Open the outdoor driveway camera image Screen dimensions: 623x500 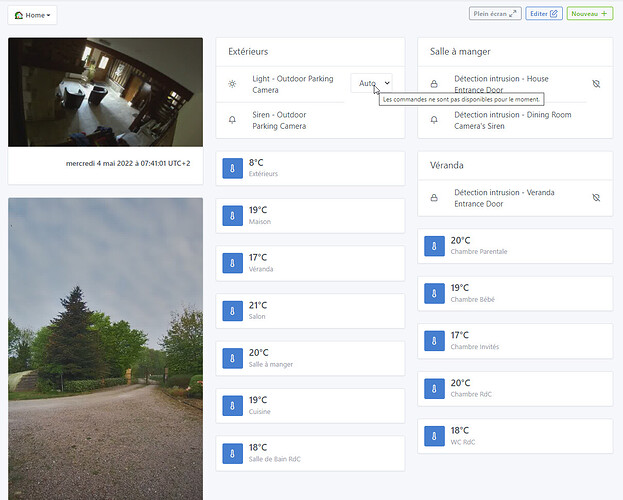click(105, 348)
